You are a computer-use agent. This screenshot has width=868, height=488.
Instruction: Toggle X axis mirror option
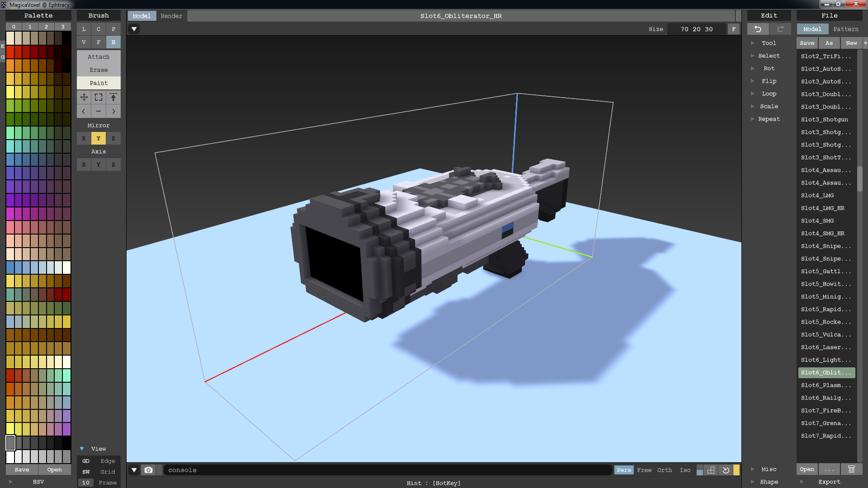click(84, 138)
